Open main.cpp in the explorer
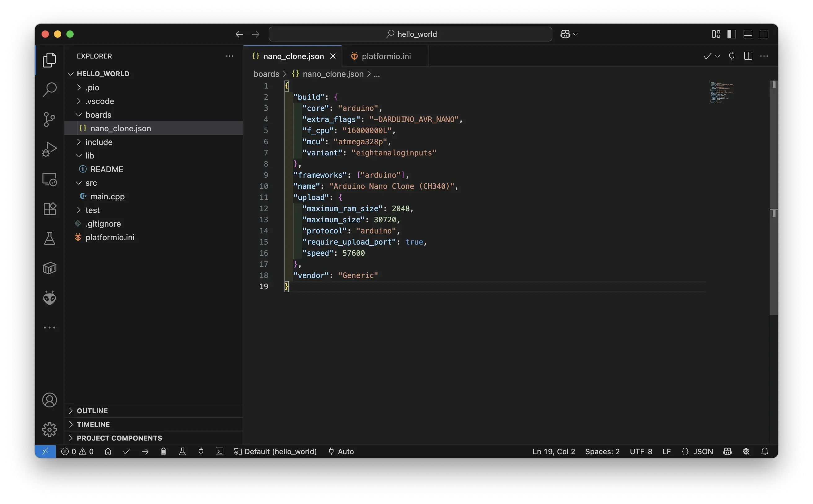This screenshot has height=504, width=813. coord(107,196)
